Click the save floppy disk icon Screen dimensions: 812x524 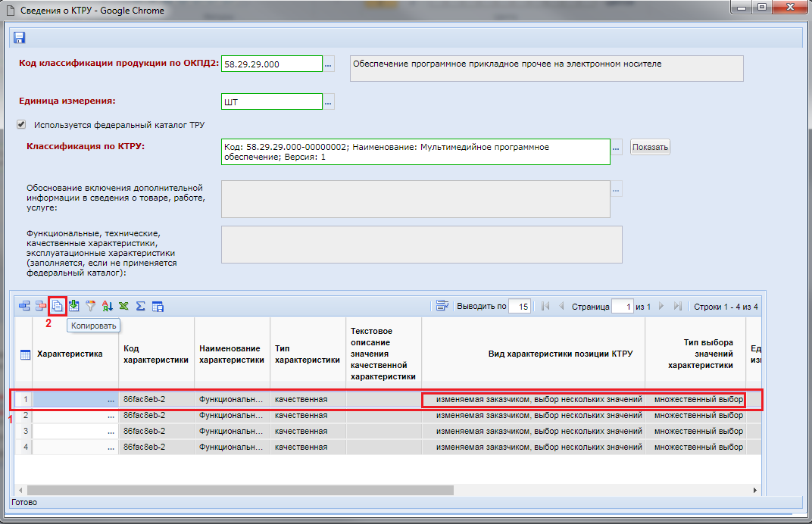(19, 38)
